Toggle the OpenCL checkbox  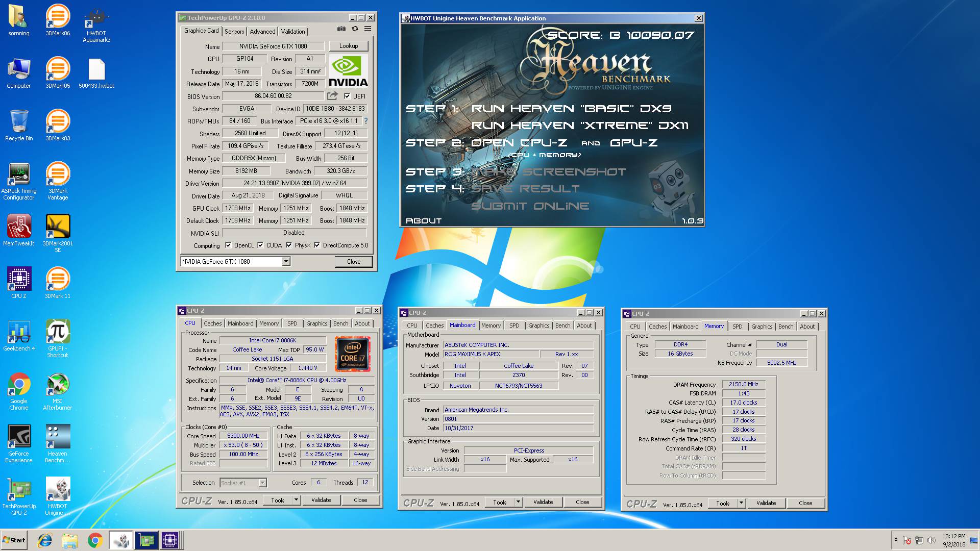(x=228, y=245)
